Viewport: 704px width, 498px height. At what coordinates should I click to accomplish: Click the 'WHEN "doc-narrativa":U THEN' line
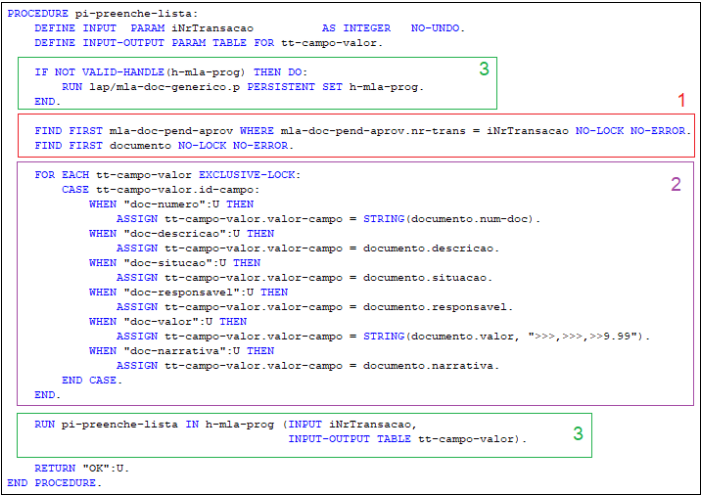[182, 351]
